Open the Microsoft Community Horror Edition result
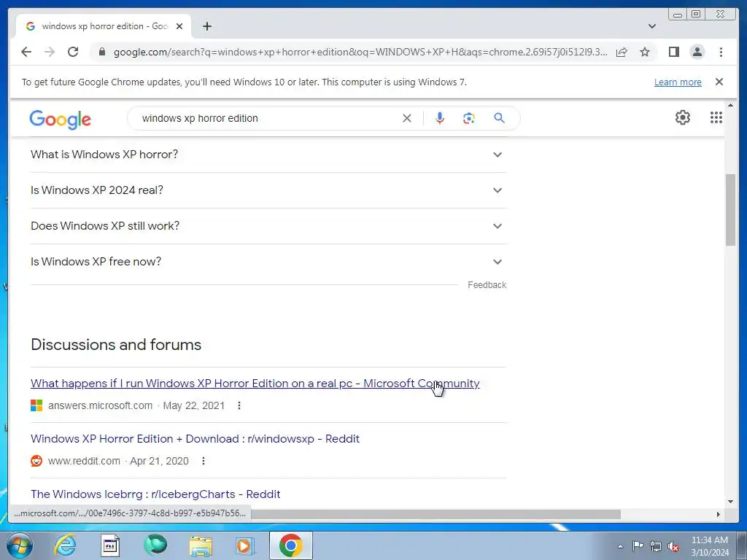The image size is (747, 560). 255,384
